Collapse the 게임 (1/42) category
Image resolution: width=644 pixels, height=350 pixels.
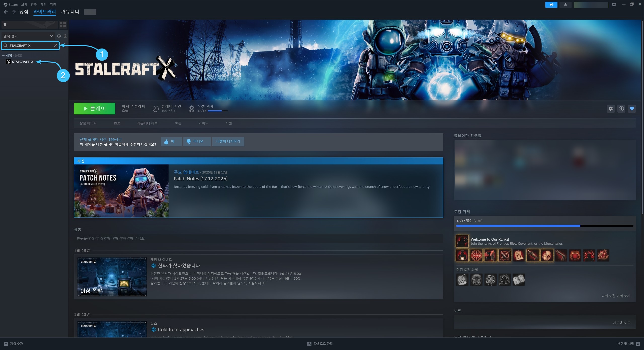tap(3, 55)
